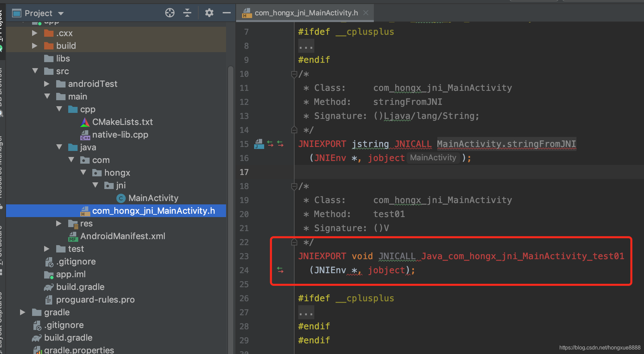
Task: Open root build.gradle file
Action: point(68,338)
